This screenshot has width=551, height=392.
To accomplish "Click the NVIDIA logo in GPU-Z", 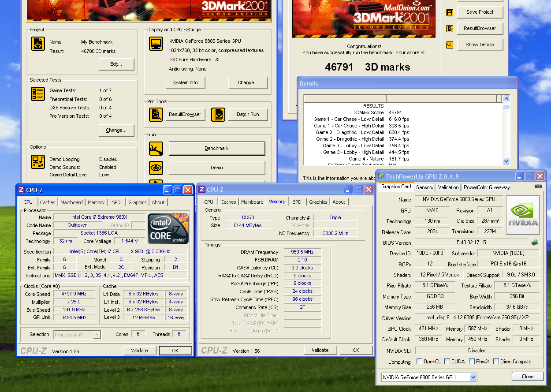I will pyautogui.click(x=523, y=215).
